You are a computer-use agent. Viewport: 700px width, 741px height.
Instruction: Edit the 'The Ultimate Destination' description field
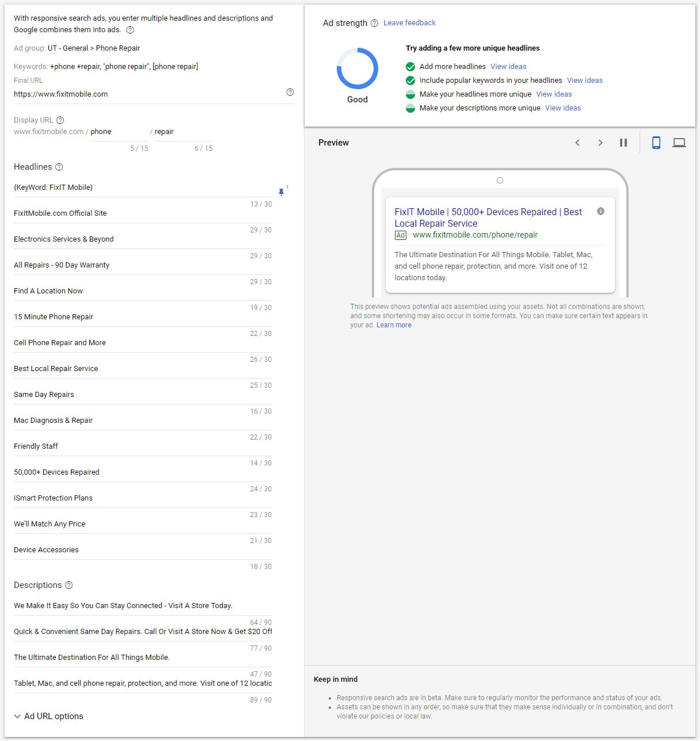click(x=143, y=658)
